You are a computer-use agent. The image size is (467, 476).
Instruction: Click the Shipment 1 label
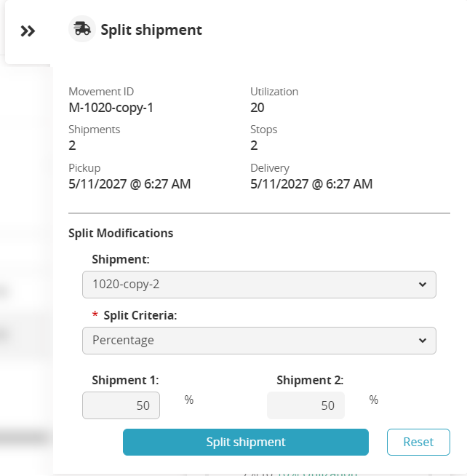[126, 380]
